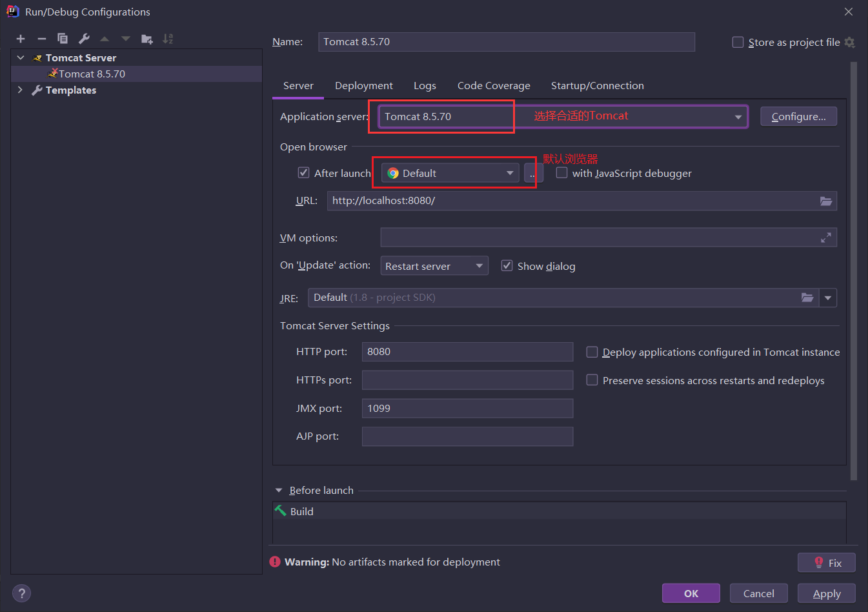Click the Copy Configuration icon
Viewport: 868px width, 612px height.
coord(63,39)
